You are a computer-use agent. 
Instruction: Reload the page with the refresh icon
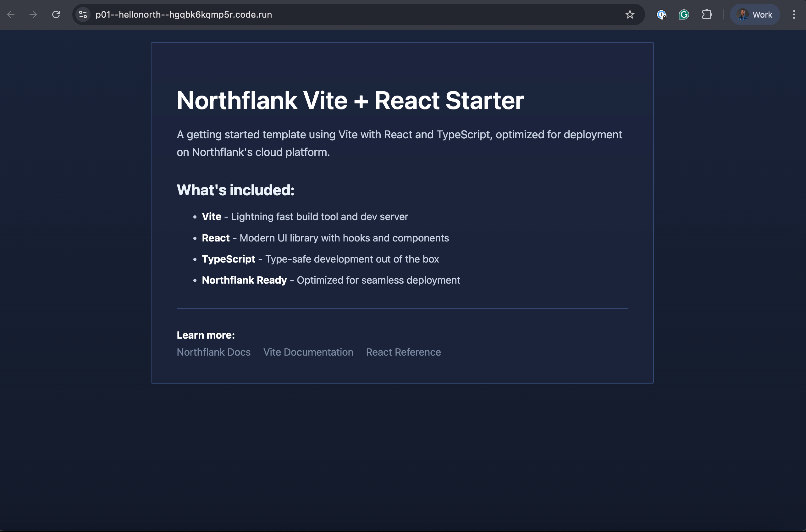click(x=56, y=14)
